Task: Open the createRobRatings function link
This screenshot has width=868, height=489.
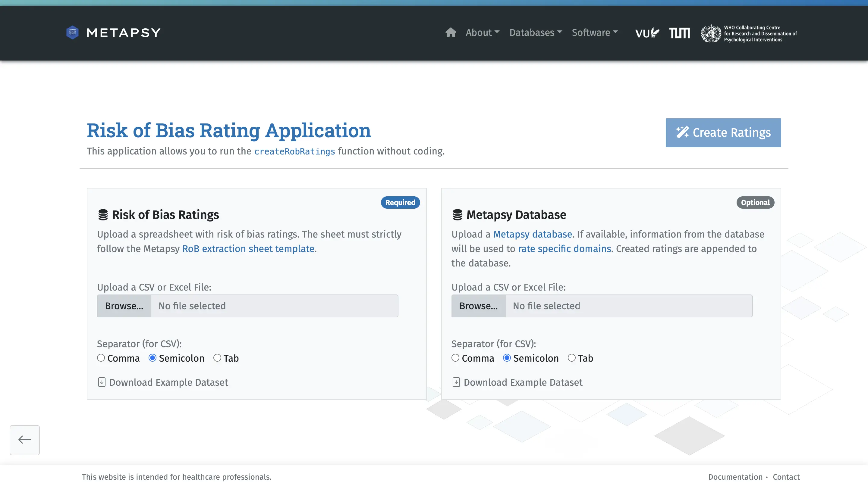Action: (294, 151)
